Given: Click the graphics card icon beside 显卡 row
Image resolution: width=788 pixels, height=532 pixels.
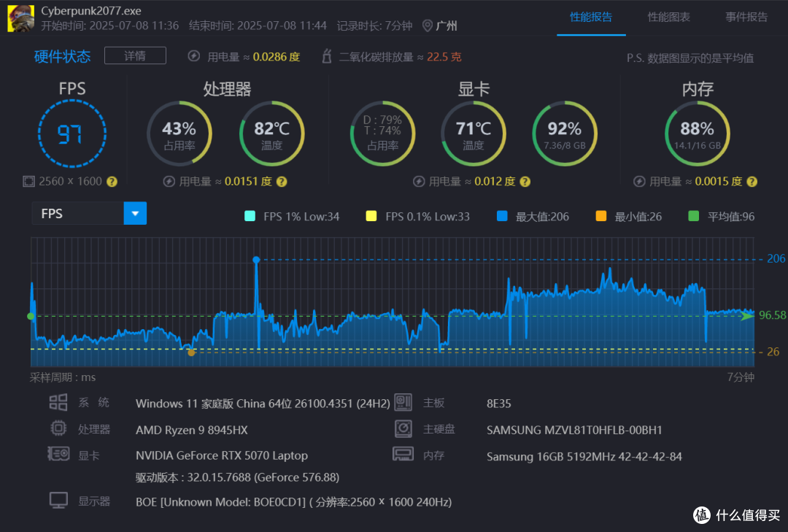Looking at the screenshot, I should coord(58,454).
